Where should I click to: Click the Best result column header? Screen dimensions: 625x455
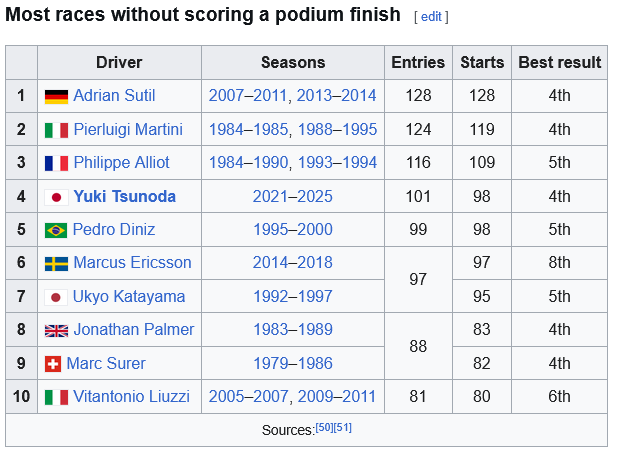560,63
